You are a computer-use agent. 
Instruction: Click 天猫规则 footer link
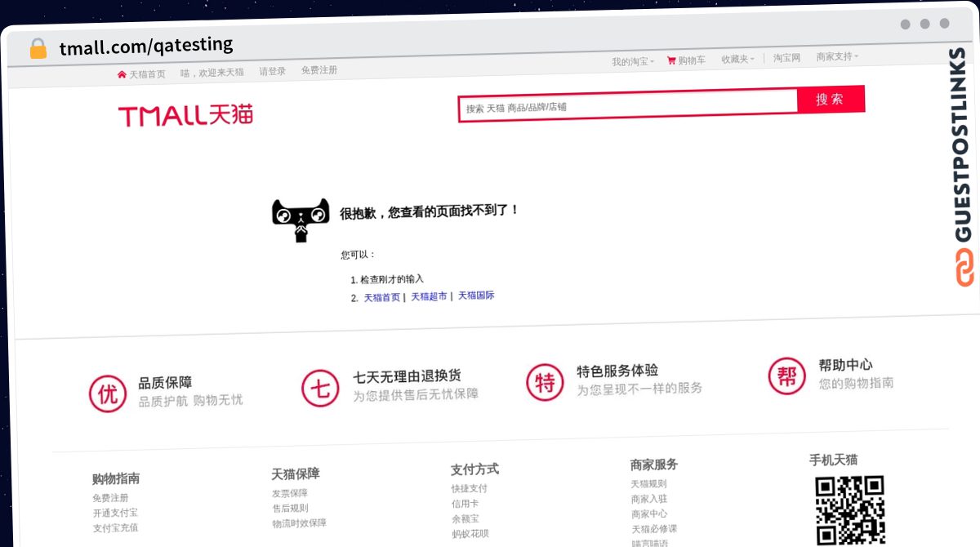(649, 483)
